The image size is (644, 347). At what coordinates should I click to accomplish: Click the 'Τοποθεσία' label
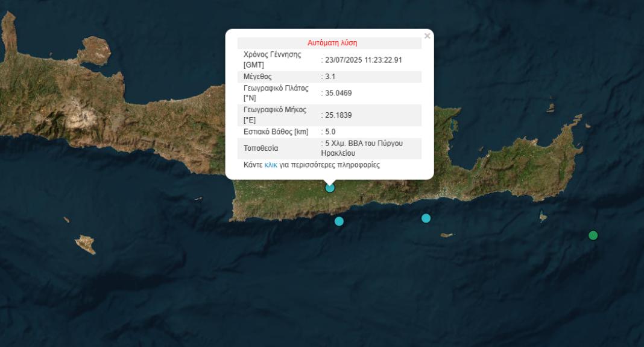click(261, 148)
